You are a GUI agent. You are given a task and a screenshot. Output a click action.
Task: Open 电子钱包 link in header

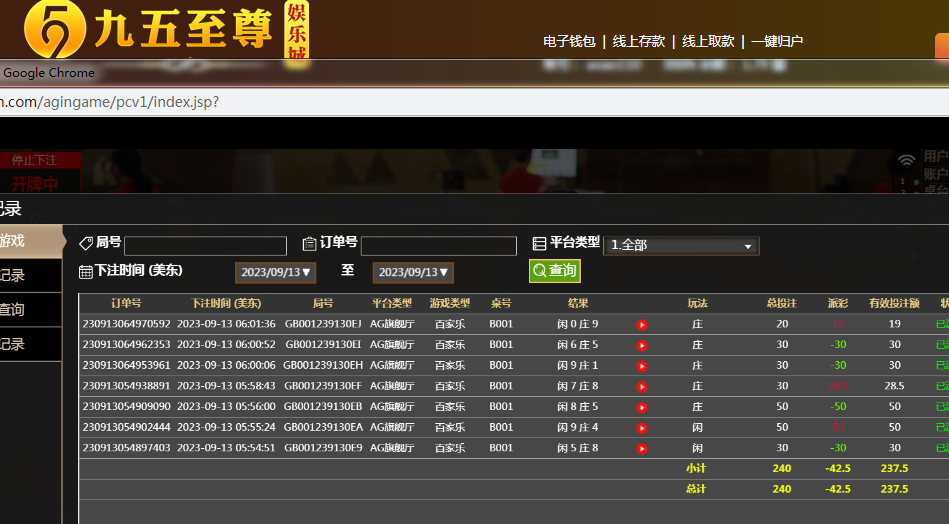click(x=569, y=41)
